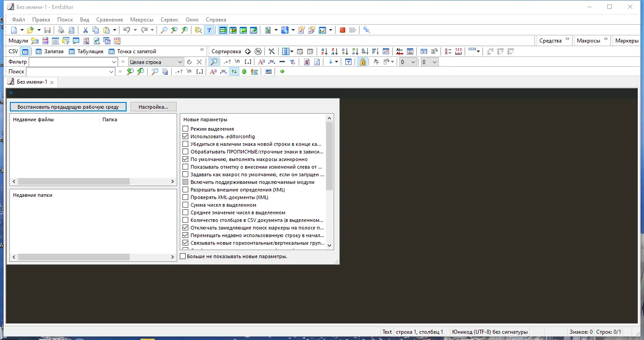This screenshot has height=340, width=644.
Task: Open the first 0 value dropdown on filter bar
Action: point(408,61)
